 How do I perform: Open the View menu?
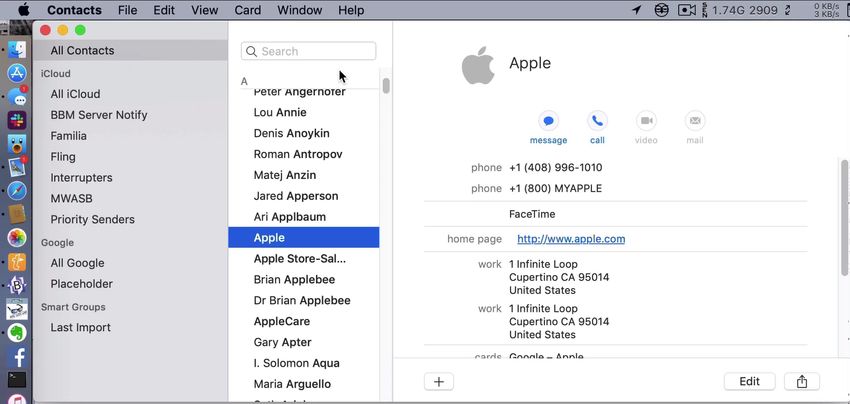point(204,10)
